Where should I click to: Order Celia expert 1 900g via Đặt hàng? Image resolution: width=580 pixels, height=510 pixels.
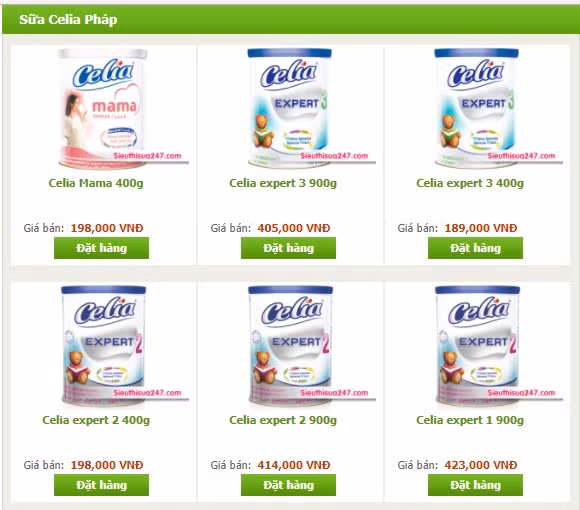click(x=475, y=485)
